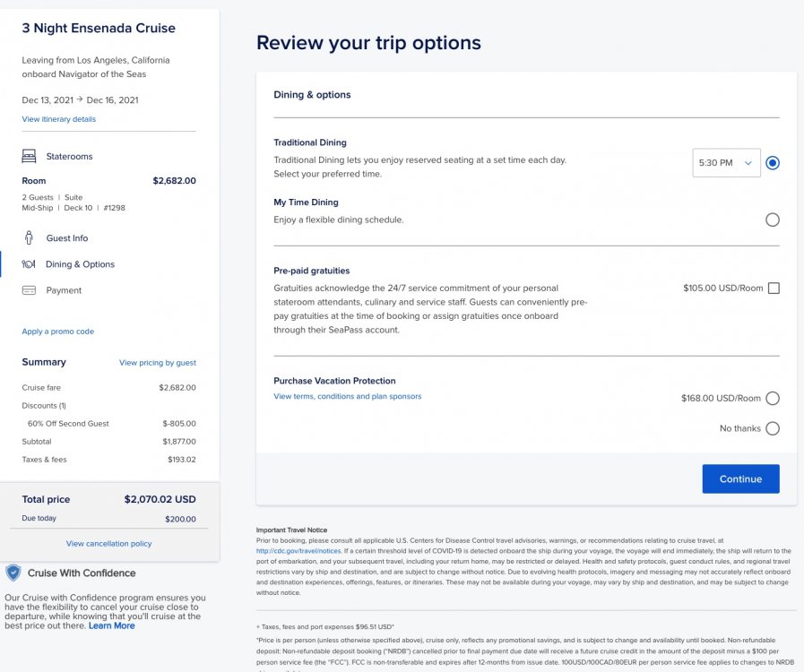Click the Continue button

click(x=740, y=478)
